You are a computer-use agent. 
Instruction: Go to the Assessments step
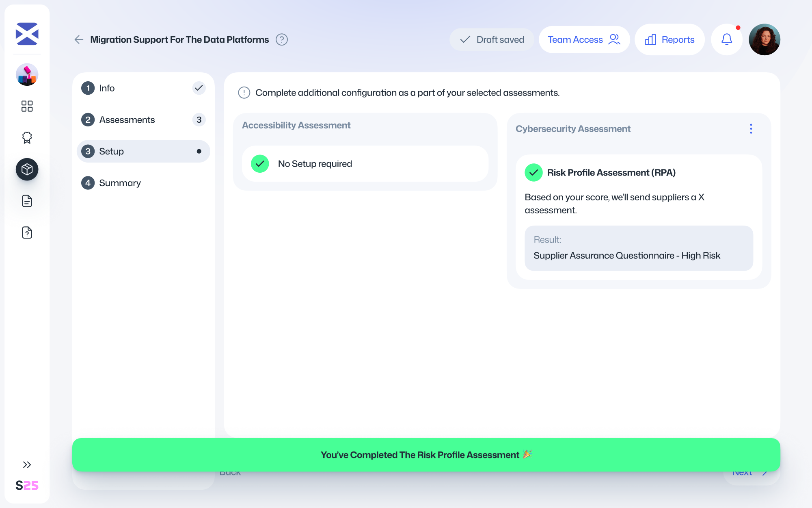[127, 120]
